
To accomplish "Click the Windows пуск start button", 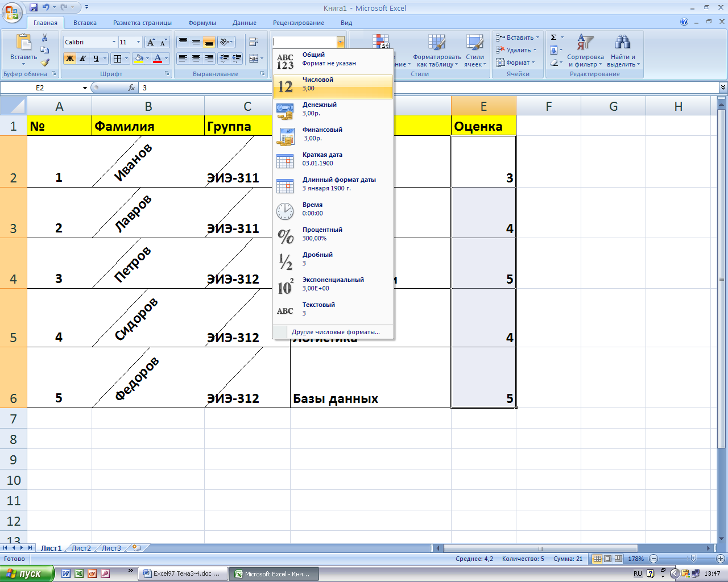I will [27, 573].
